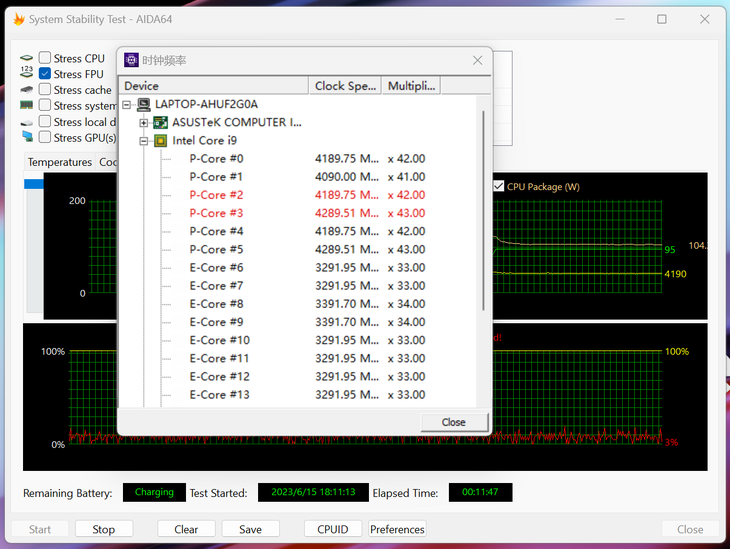Enable the Stress GPU(s) checkbox
The width and height of the screenshot is (730, 549).
45,137
